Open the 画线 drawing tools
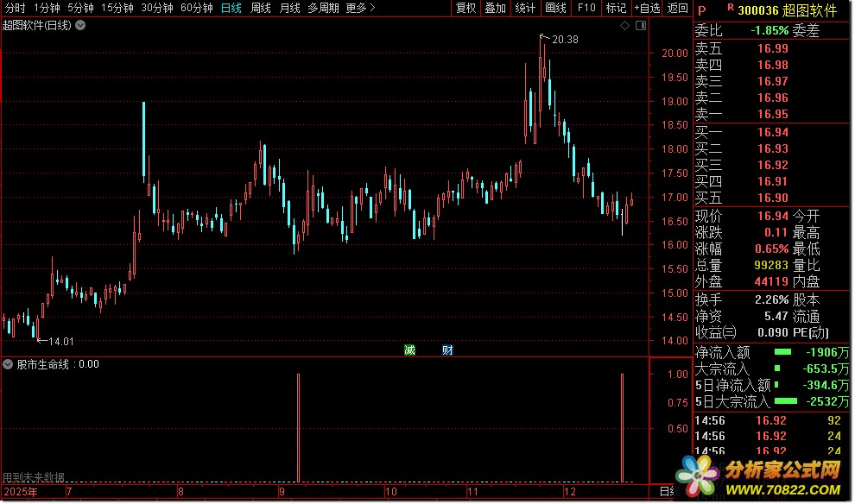The image size is (855, 504). pos(555,8)
